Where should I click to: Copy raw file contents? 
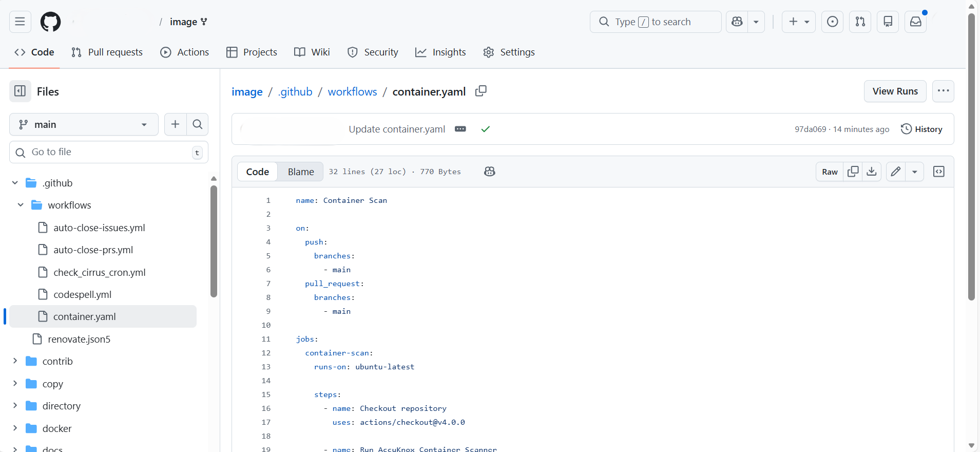click(853, 172)
